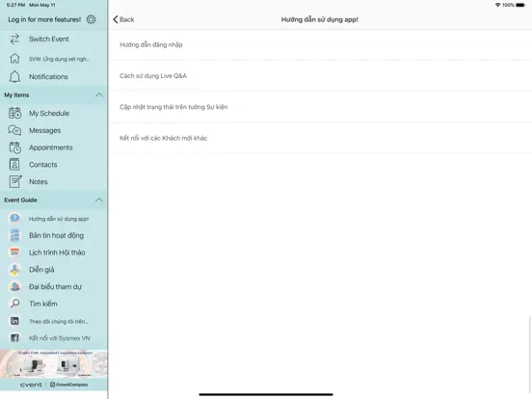The height and width of the screenshot is (399, 532).
Task: Click the Switch Event arrows icon
Action: click(x=14, y=39)
